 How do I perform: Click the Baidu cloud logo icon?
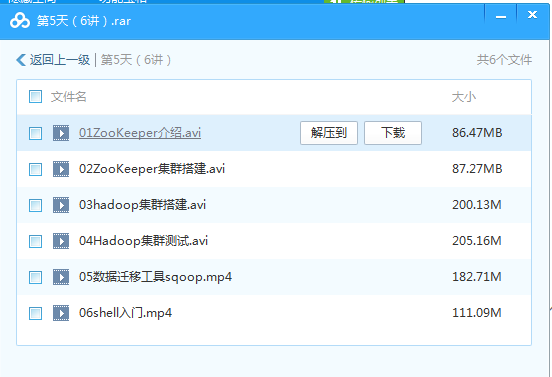[20, 21]
